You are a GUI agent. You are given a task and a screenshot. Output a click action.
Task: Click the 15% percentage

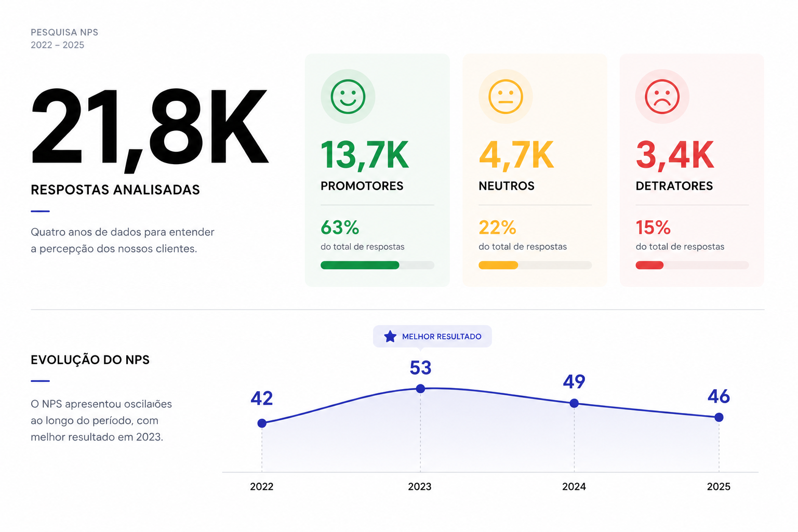[653, 228]
